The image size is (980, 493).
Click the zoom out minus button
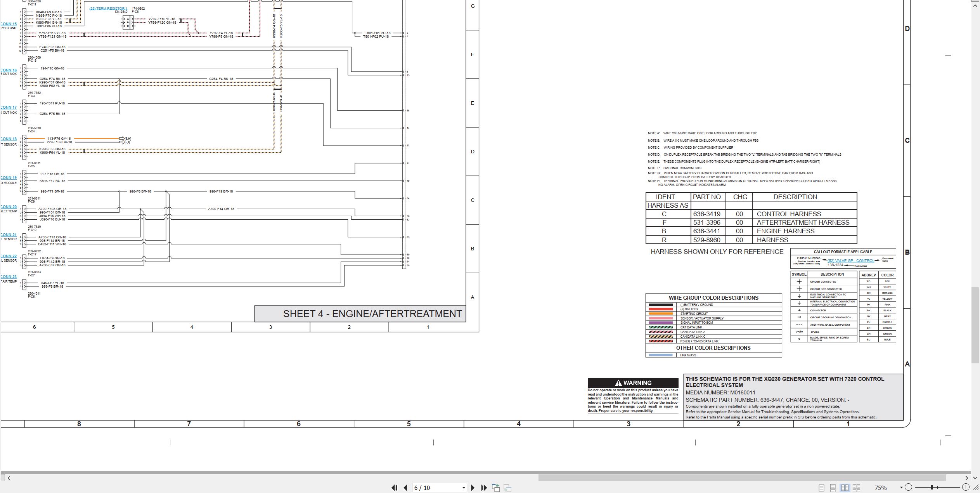click(x=908, y=487)
